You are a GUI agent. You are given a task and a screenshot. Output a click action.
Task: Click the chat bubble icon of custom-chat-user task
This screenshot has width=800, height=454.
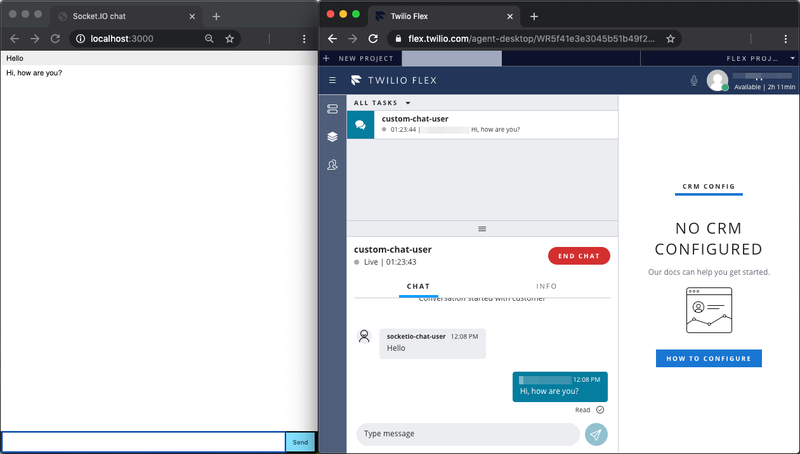[x=361, y=124]
